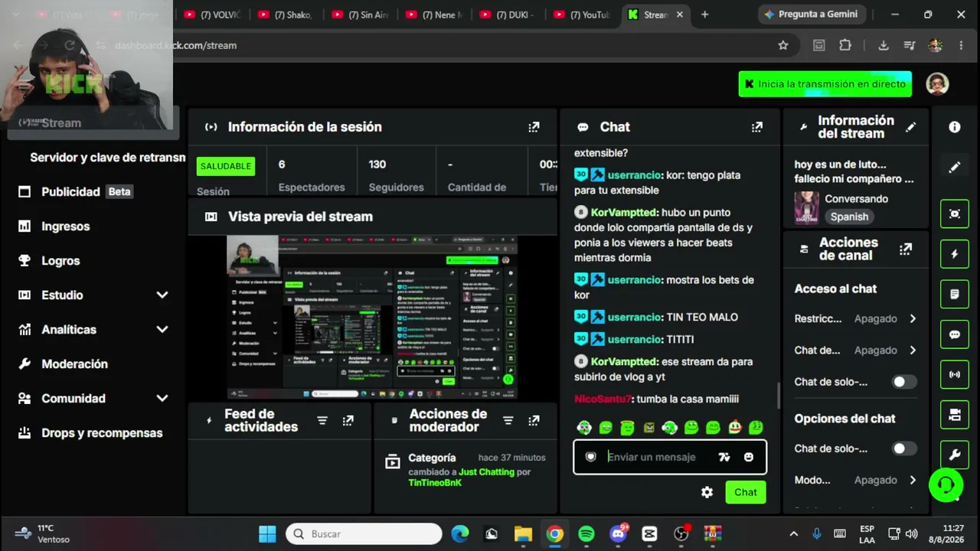Send message with the green Chat button
This screenshot has width=980, height=551.
pyautogui.click(x=746, y=492)
